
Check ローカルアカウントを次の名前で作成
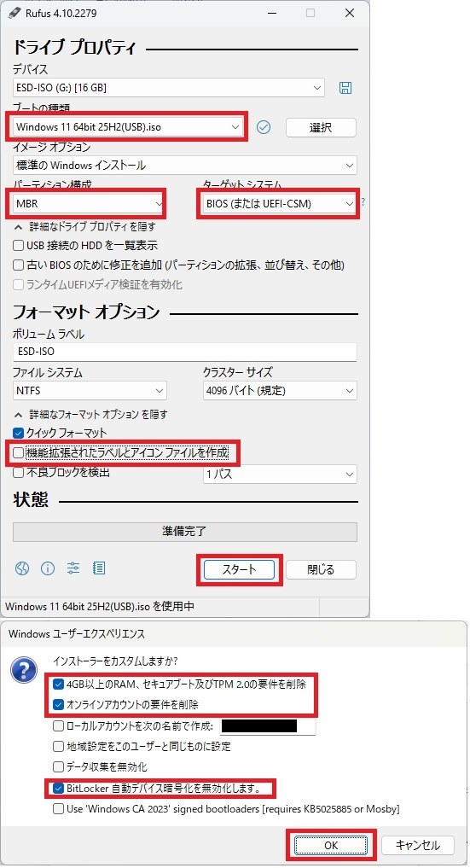pyautogui.click(x=133, y=725)
